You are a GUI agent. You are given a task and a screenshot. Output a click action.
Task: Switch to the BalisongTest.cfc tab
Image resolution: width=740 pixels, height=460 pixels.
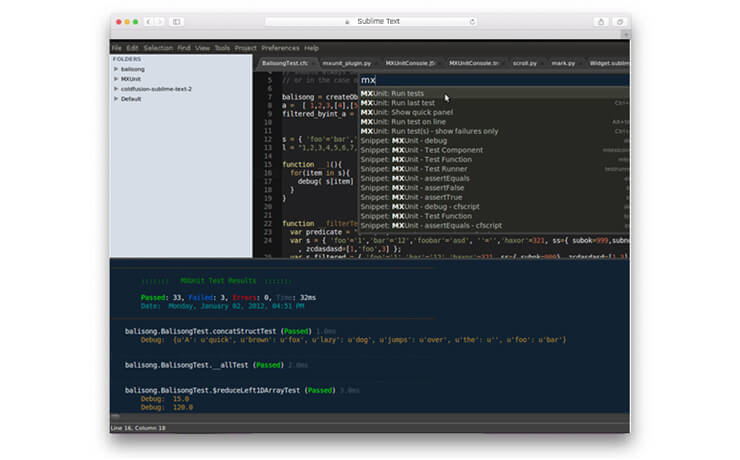(285, 63)
